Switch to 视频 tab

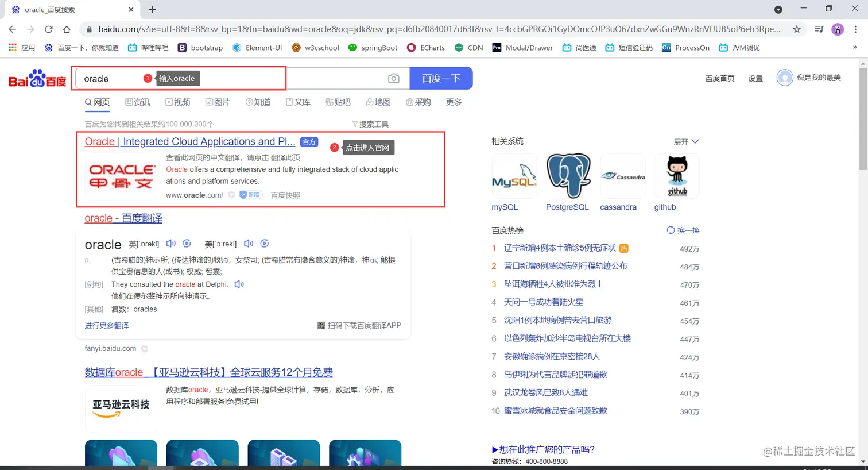(x=178, y=102)
